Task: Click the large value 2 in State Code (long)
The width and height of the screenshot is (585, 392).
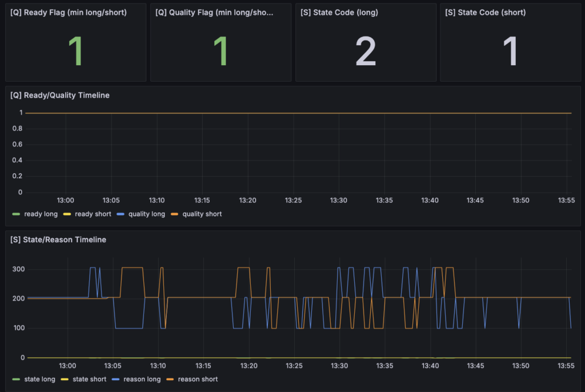Action: (x=366, y=52)
